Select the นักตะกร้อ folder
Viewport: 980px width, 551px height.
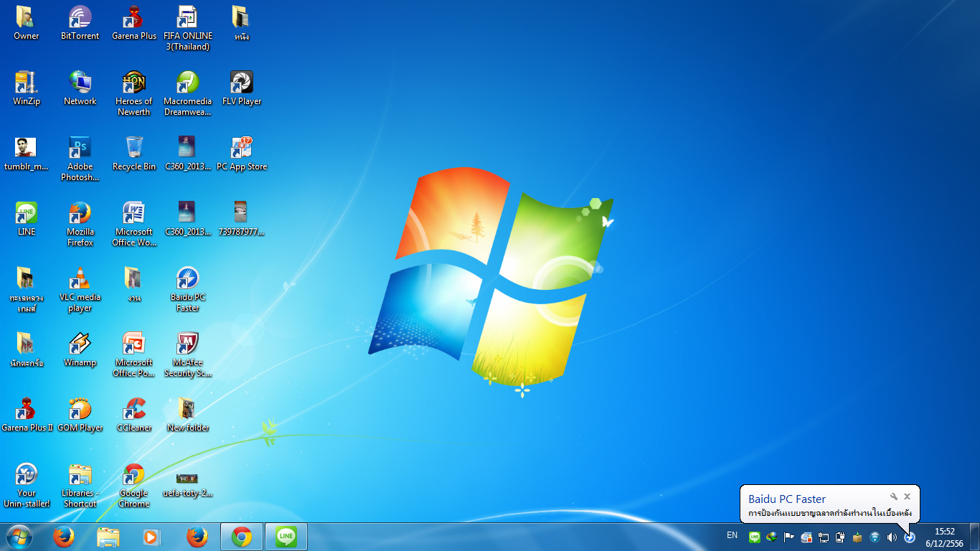tap(26, 349)
